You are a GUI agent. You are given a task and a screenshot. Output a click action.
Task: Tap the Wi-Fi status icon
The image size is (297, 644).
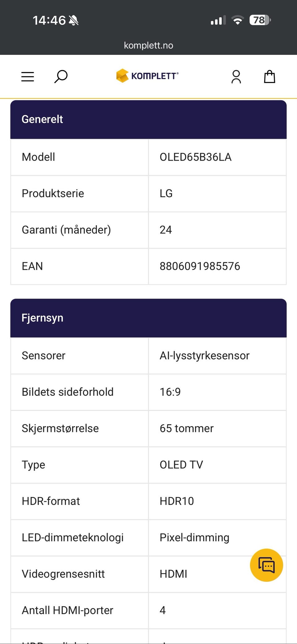click(238, 20)
